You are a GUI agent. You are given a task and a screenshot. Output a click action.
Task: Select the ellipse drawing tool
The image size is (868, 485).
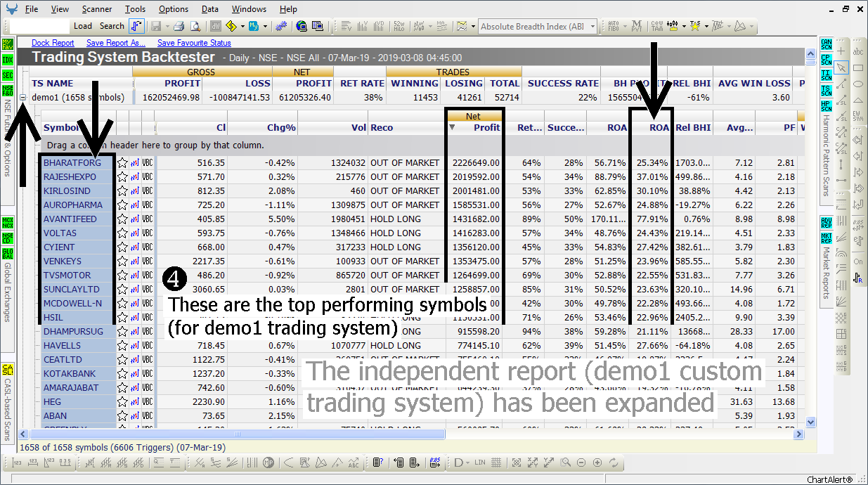pyautogui.click(x=858, y=84)
